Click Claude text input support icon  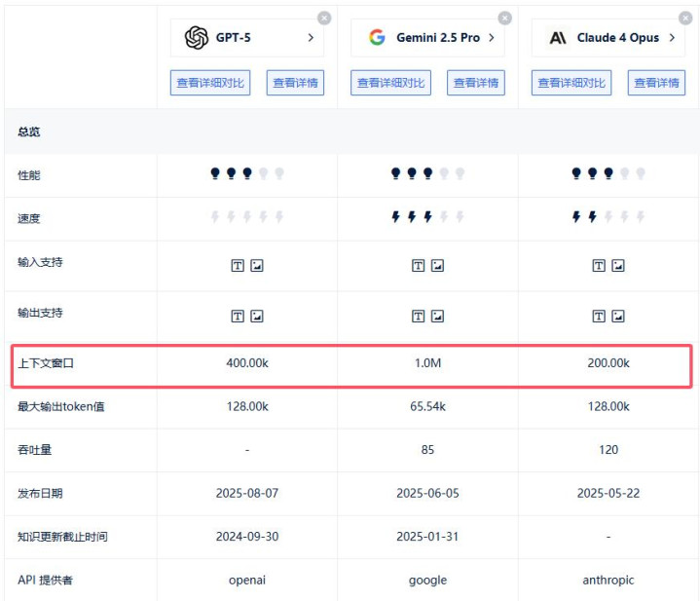(599, 266)
